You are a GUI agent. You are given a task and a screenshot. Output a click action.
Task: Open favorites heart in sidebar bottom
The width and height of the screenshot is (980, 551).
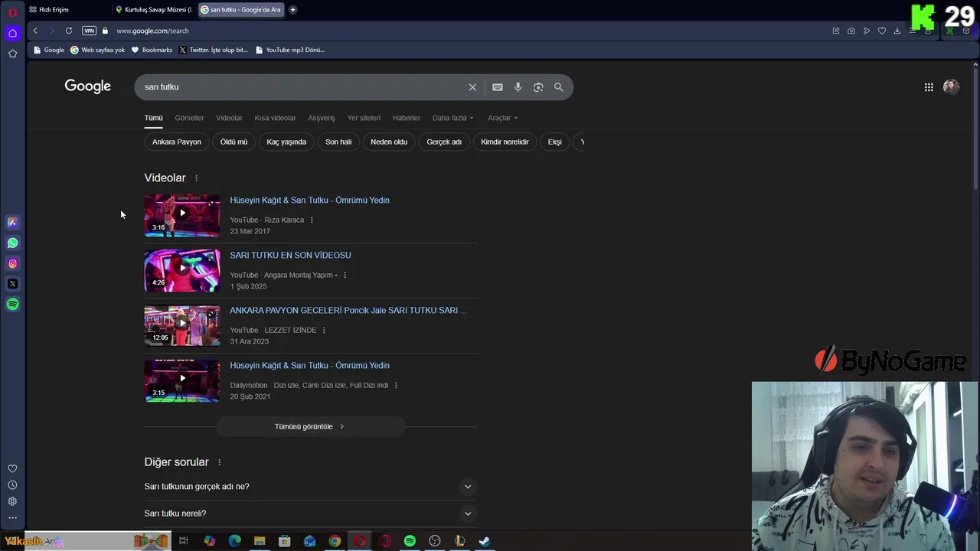[12, 468]
